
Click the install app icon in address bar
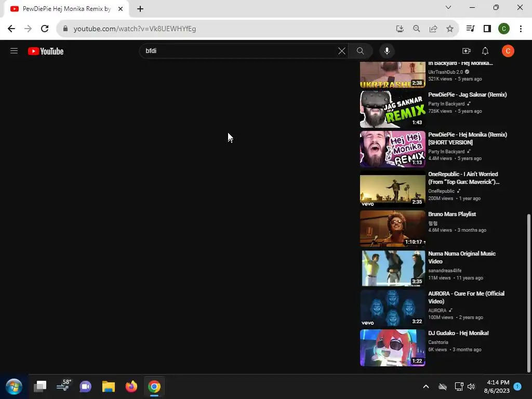coord(400,29)
